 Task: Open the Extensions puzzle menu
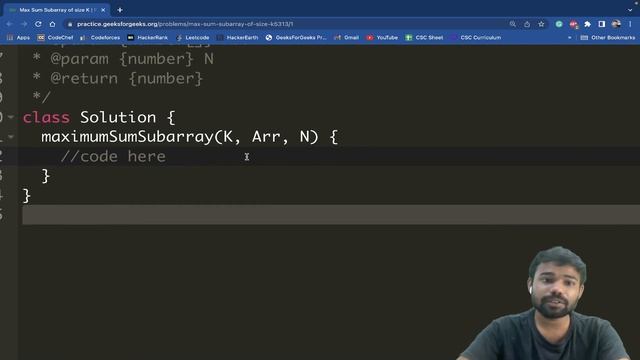pos(587,24)
